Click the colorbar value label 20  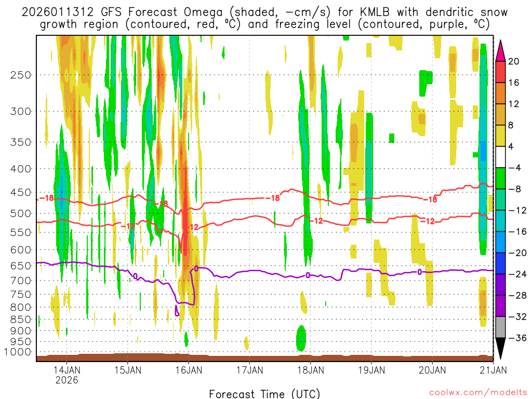click(514, 61)
